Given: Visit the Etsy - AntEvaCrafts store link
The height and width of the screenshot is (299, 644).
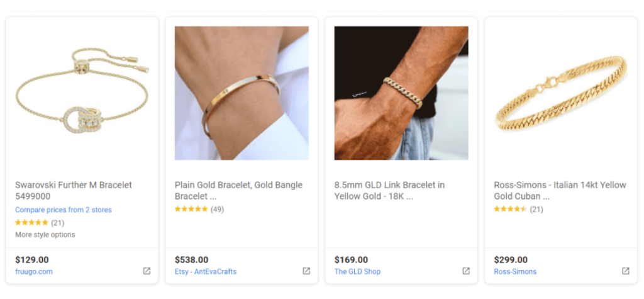Looking at the screenshot, I should (x=206, y=271).
